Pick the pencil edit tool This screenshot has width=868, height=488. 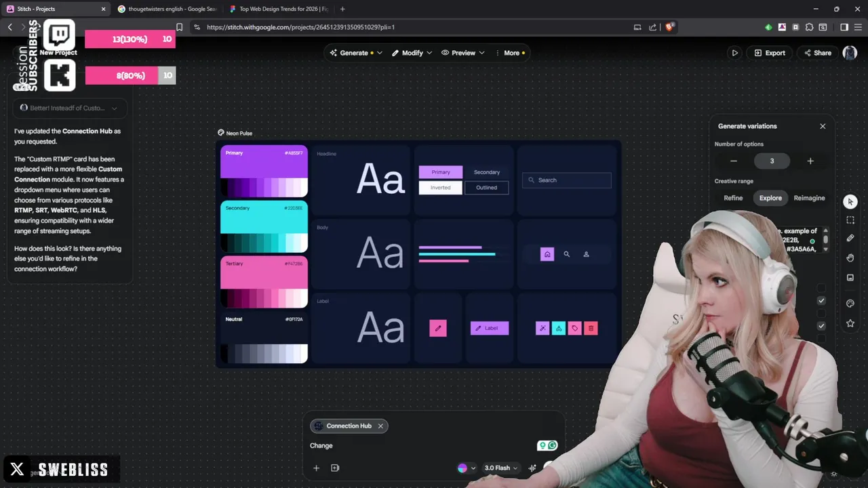click(850, 239)
